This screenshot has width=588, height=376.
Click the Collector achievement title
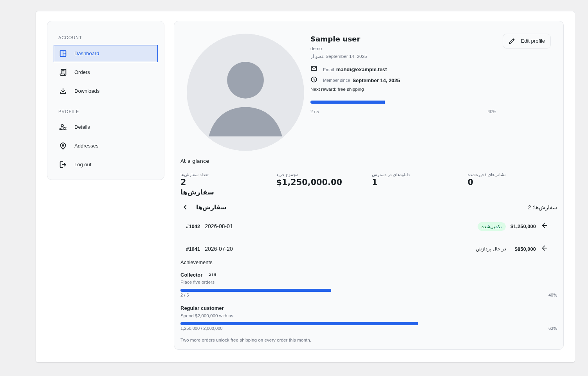coord(191,275)
